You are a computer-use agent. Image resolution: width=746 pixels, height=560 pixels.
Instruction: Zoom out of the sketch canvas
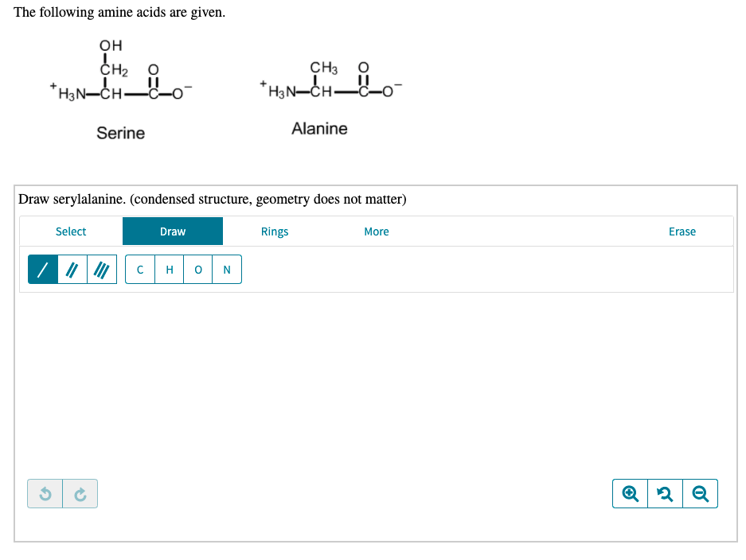click(700, 493)
